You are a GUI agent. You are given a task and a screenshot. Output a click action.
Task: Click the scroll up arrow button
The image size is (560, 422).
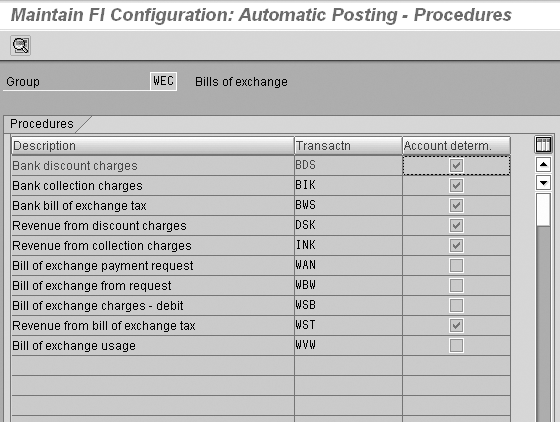click(543, 165)
